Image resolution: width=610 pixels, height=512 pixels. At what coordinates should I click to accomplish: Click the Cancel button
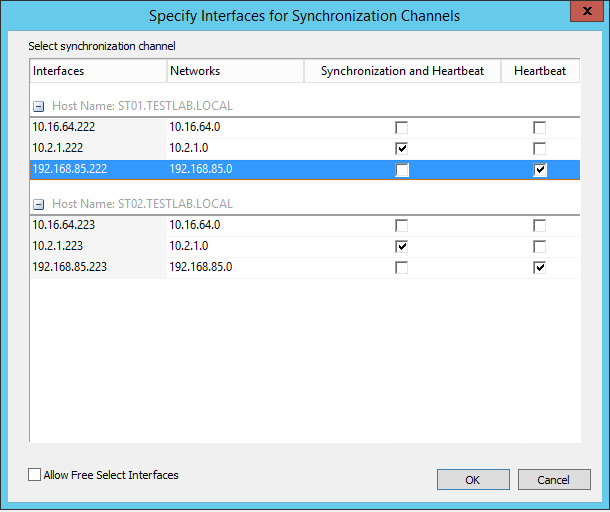click(554, 480)
